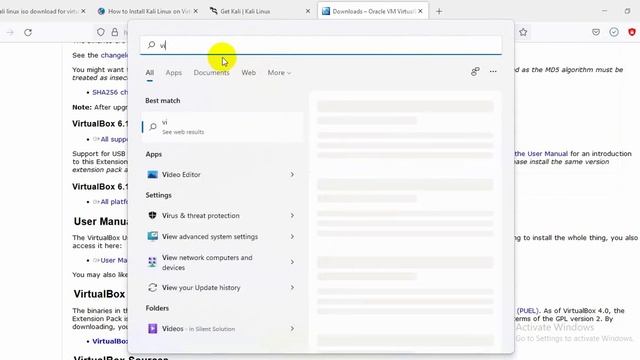Image resolution: width=640 pixels, height=360 pixels.
Task: Switch to the Documents search filter
Action: [x=211, y=73]
